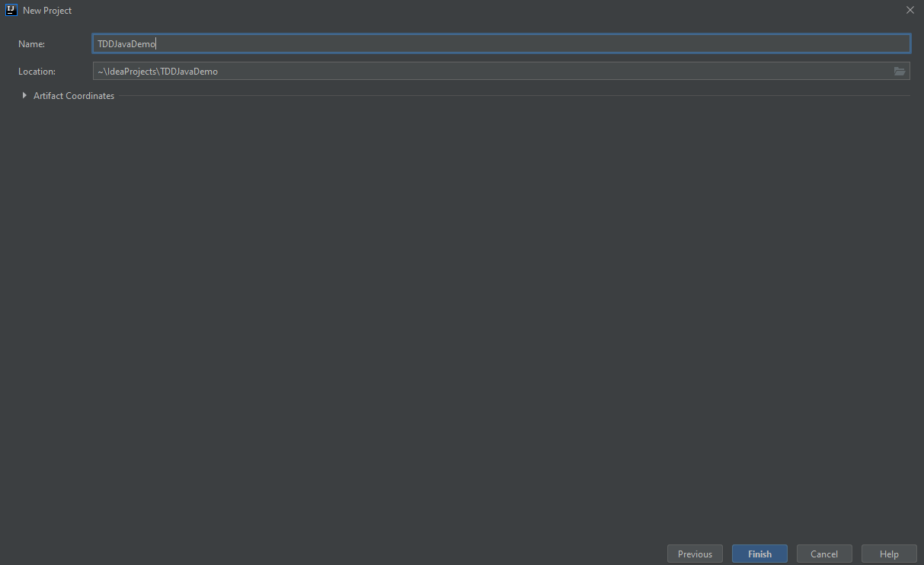Open Help for the dialog
This screenshot has height=565, width=924.
click(x=889, y=554)
